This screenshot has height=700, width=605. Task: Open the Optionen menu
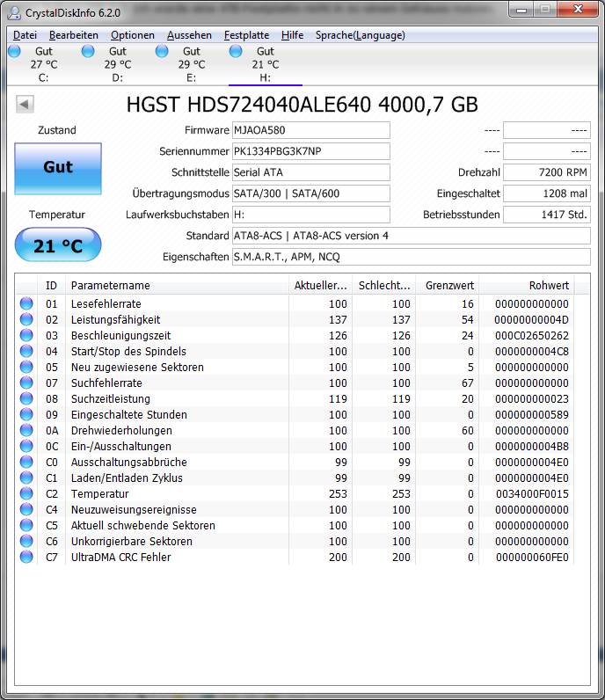tap(133, 35)
